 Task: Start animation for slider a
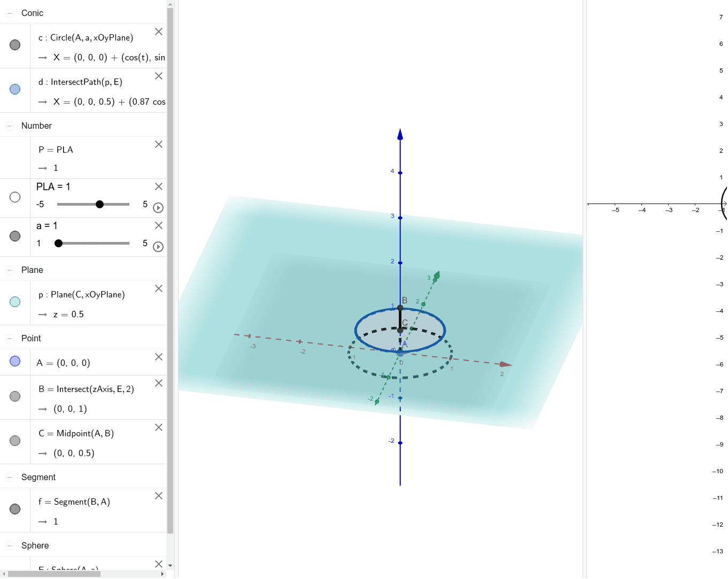pos(158,246)
